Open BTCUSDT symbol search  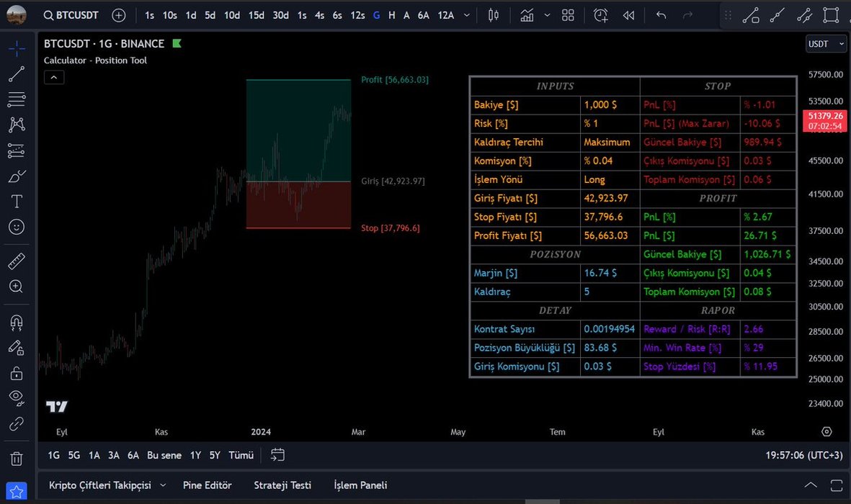coord(71,15)
